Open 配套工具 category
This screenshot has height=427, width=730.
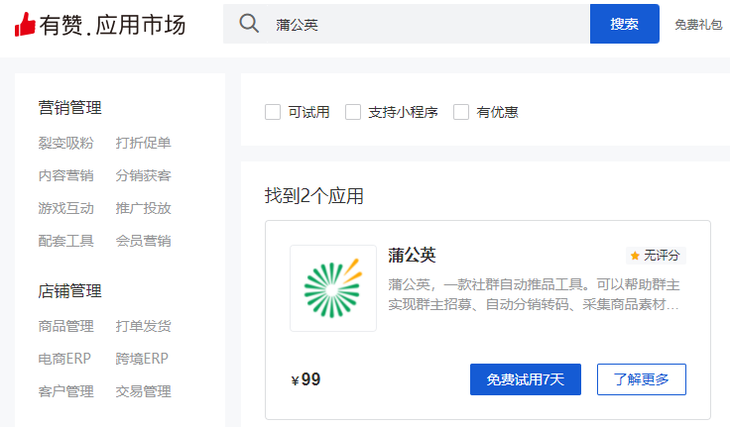[x=66, y=241]
